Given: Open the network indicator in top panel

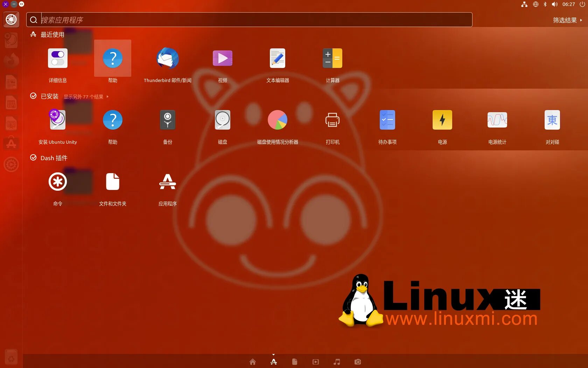Looking at the screenshot, I should coord(524,4).
